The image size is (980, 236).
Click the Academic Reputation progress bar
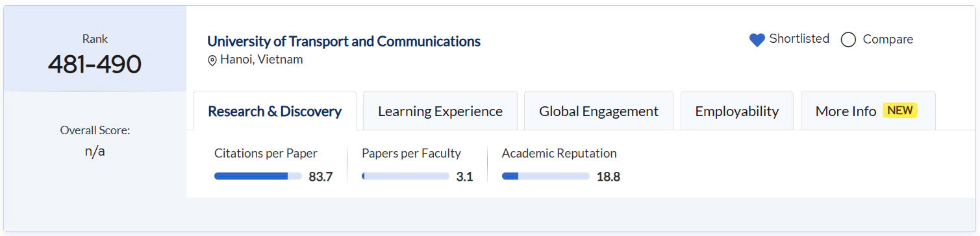tap(546, 176)
